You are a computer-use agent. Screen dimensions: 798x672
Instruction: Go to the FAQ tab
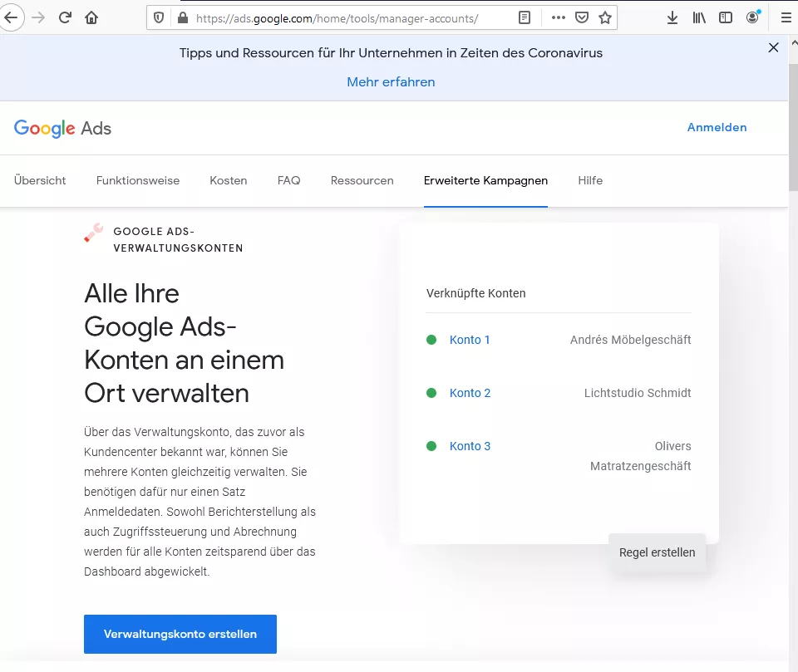point(288,180)
